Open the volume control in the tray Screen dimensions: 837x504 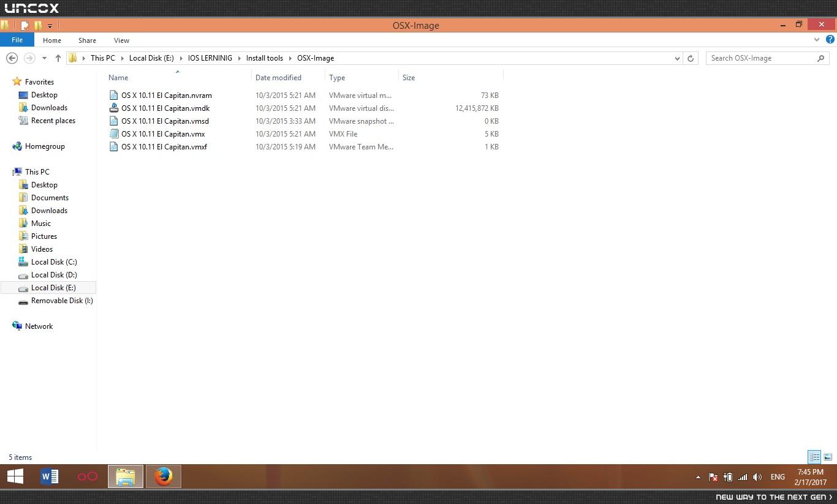(757, 477)
